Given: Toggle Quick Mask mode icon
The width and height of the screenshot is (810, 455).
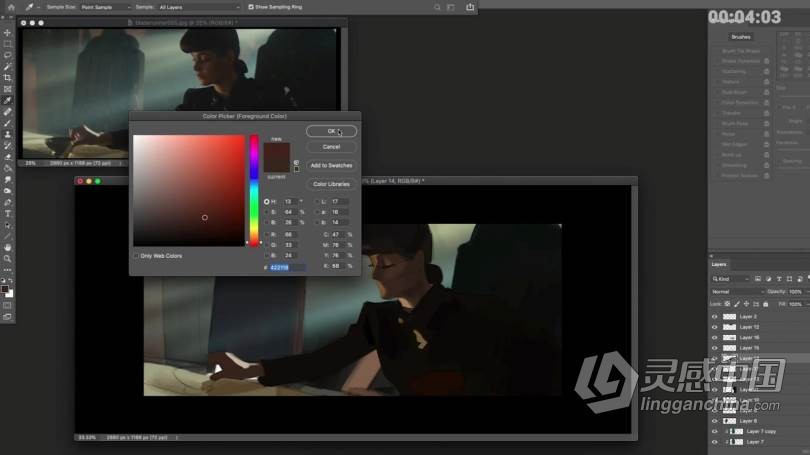Looking at the screenshot, I should coord(7,306).
